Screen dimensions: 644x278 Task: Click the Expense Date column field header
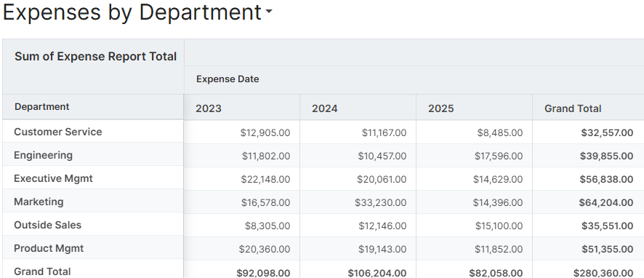(x=228, y=79)
